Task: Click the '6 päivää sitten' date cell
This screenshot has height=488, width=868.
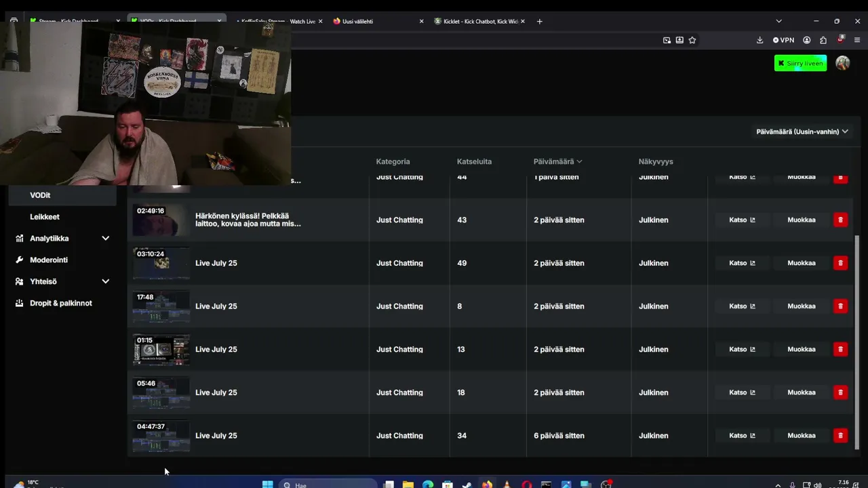Action: pos(559,436)
